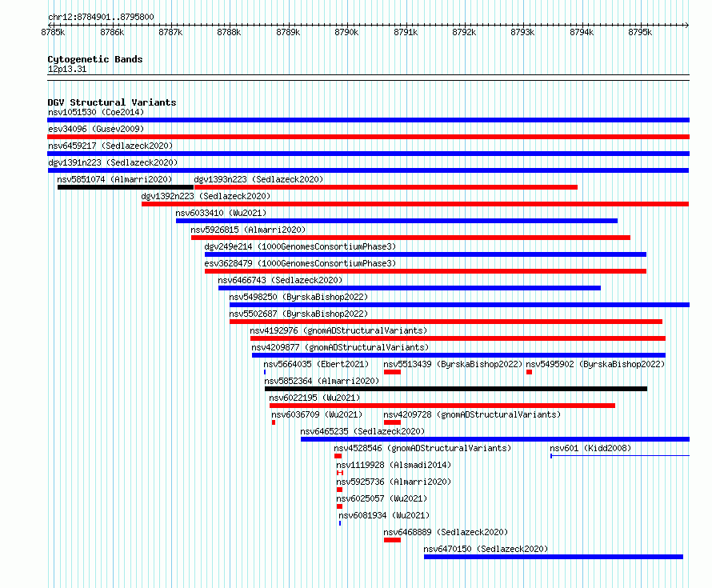This screenshot has width=712, height=588.
Task: Click the thin blue nsv601 variant line
Action: click(x=620, y=455)
